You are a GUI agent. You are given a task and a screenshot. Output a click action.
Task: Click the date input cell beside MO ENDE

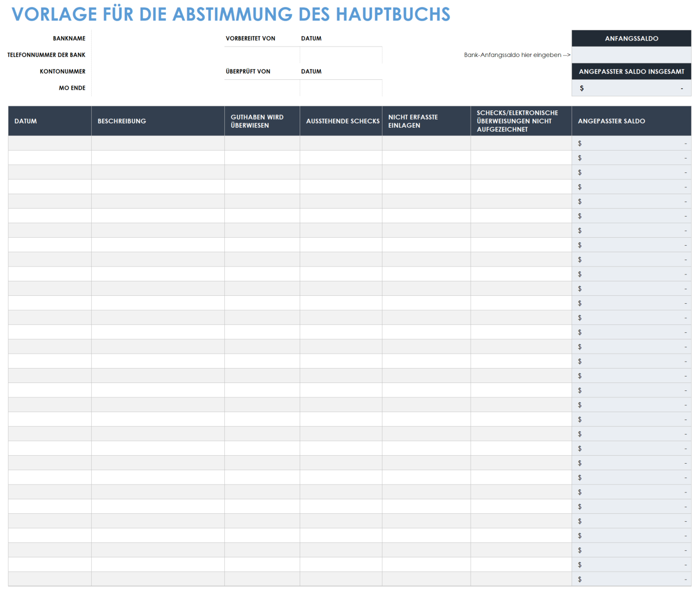[x=158, y=88]
